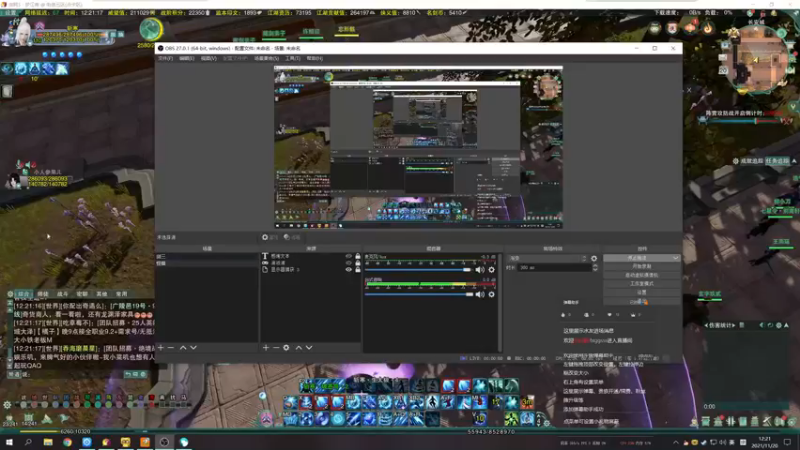Viewport: 800px width, 450px height.
Task: Click the round green orb icon beside player bar
Action: pyautogui.click(x=151, y=30)
